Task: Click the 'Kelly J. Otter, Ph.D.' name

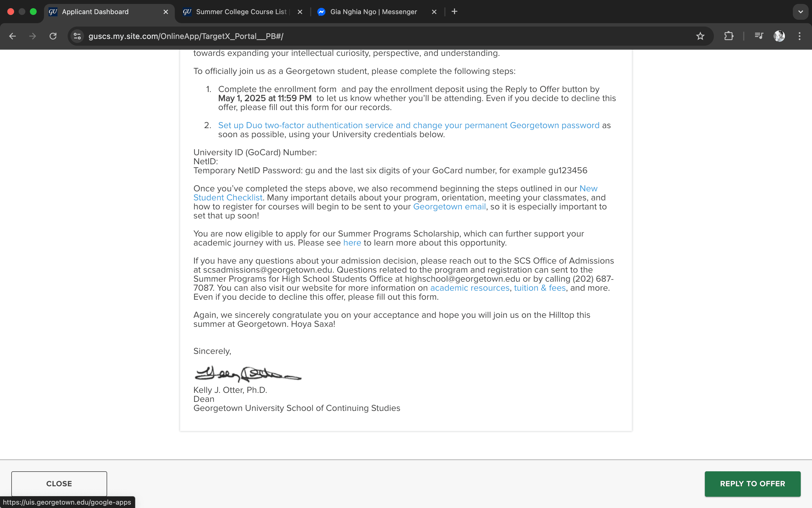Action: [x=230, y=390]
